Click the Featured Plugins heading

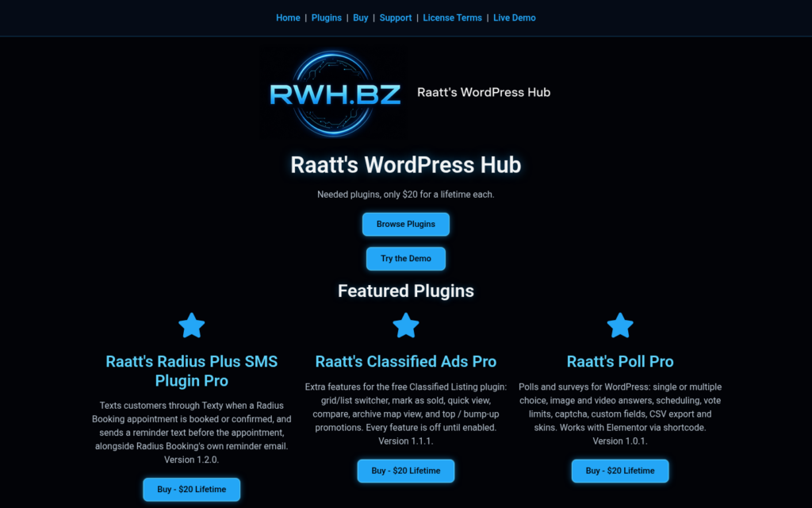tap(406, 291)
